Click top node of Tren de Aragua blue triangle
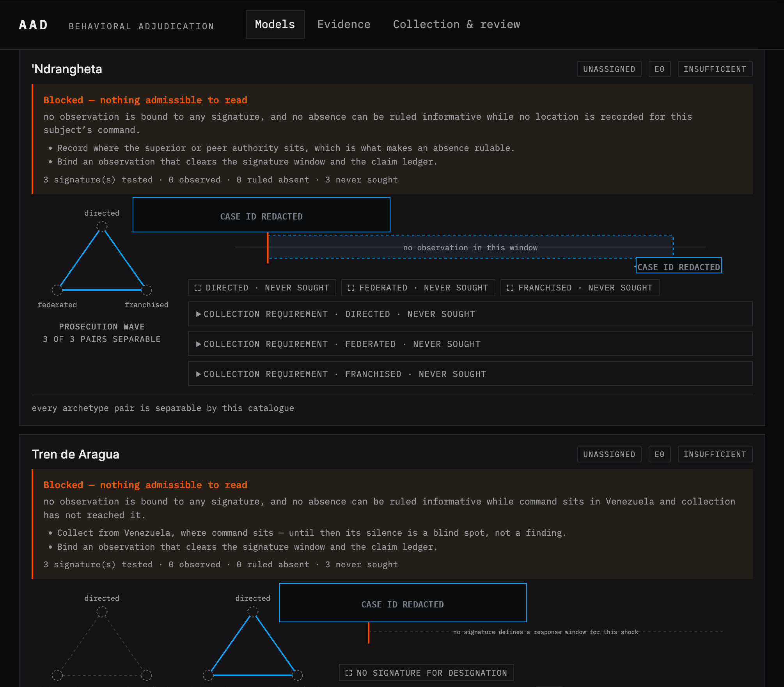784x687 pixels. click(x=253, y=612)
